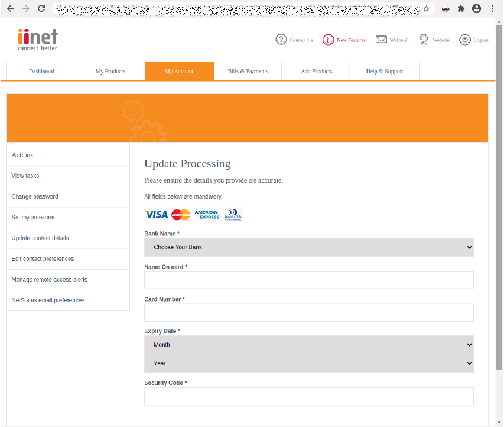504x427 pixels.
Task: Go to the Dashboard tab
Action: 41,70
